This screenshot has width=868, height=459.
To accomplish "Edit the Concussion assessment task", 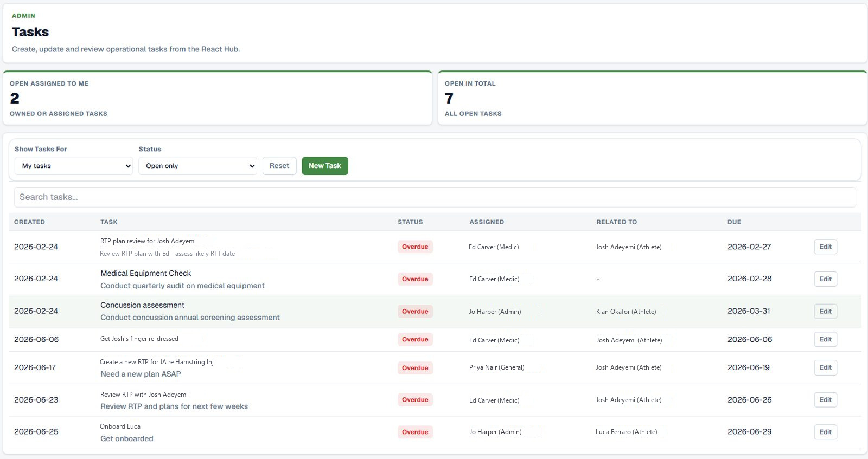I will tap(825, 311).
